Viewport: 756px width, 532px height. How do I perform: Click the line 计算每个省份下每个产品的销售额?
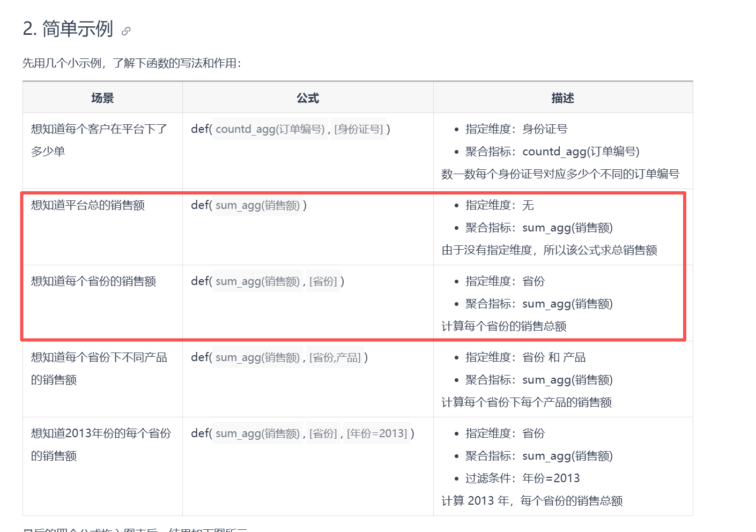(x=527, y=402)
